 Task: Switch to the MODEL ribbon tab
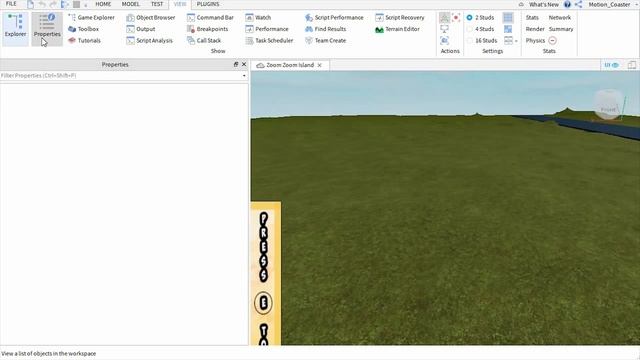click(131, 4)
